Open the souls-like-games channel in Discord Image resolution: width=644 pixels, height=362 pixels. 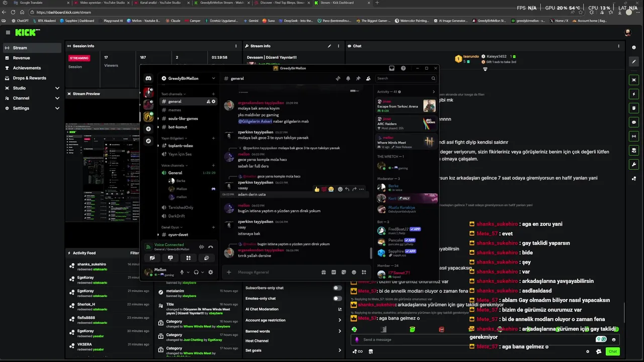pos(189,118)
